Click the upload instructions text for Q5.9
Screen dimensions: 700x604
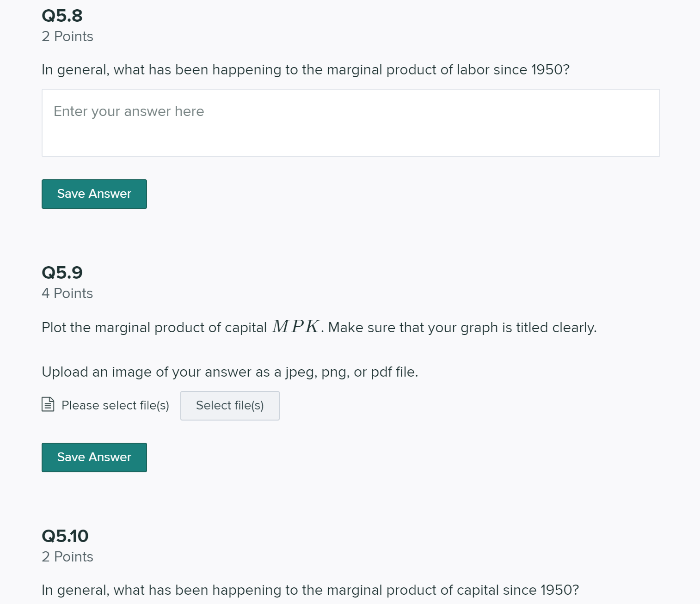[x=230, y=372]
